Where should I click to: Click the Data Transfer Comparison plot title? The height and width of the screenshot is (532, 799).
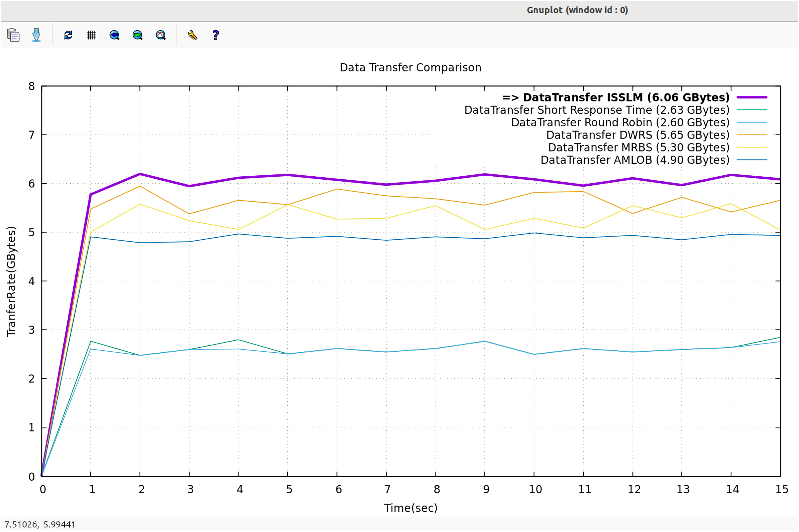(410, 68)
